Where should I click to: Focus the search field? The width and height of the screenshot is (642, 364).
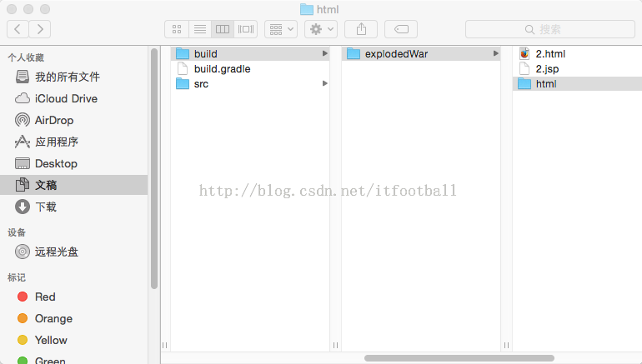point(550,29)
